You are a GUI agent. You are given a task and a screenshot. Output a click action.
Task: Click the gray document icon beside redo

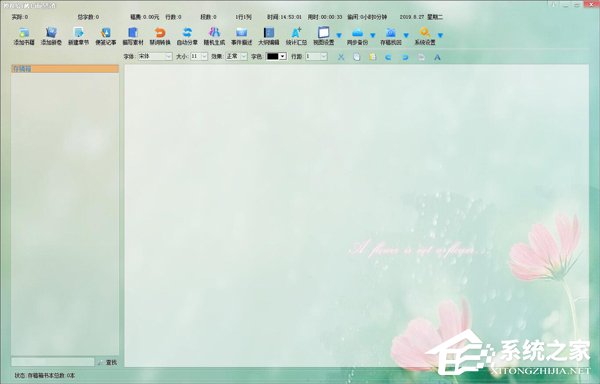click(x=421, y=57)
